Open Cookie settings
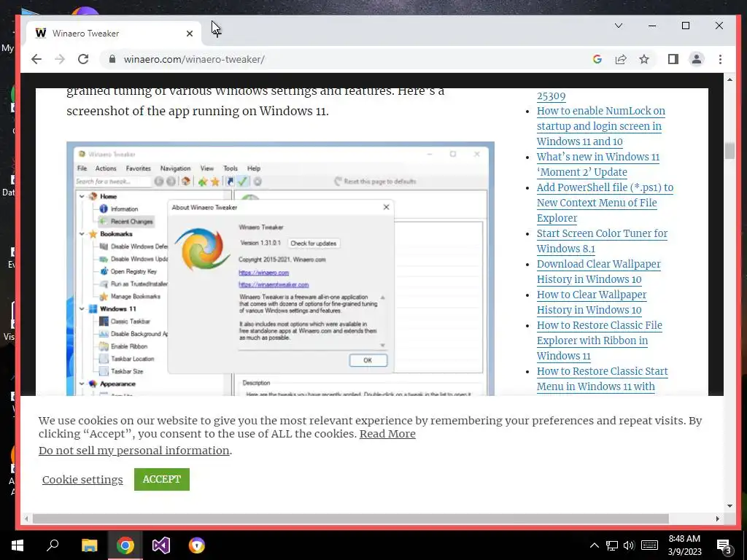Viewport: 747px width, 560px height. coord(82,480)
